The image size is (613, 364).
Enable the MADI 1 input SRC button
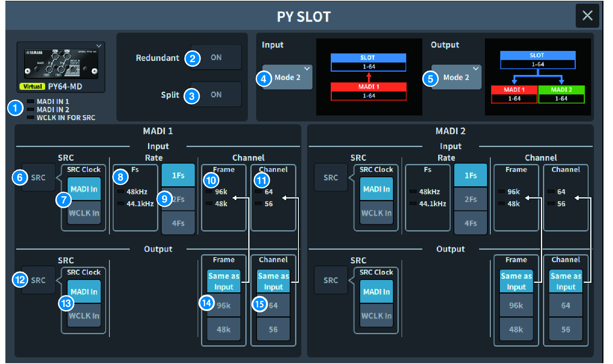click(38, 177)
